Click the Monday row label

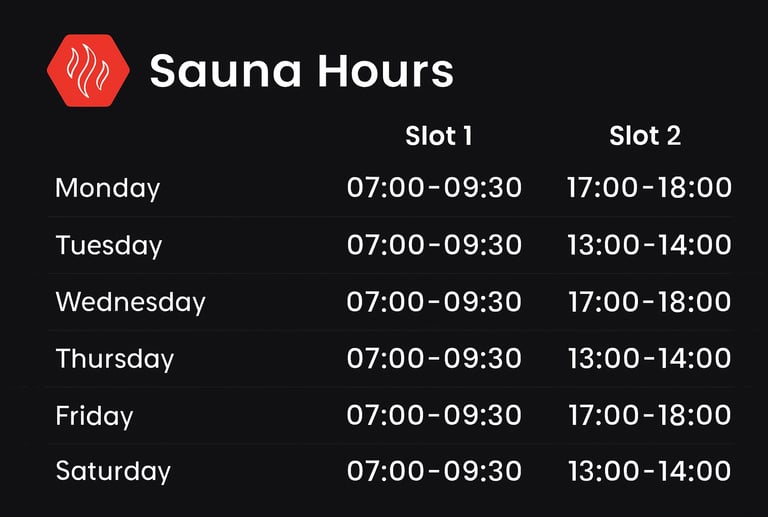[x=108, y=188]
